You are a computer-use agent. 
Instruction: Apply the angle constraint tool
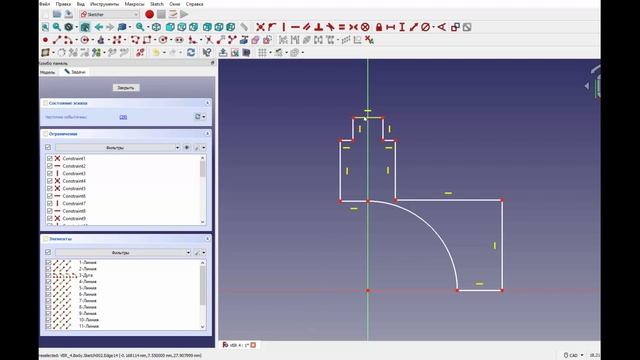pos(442,27)
